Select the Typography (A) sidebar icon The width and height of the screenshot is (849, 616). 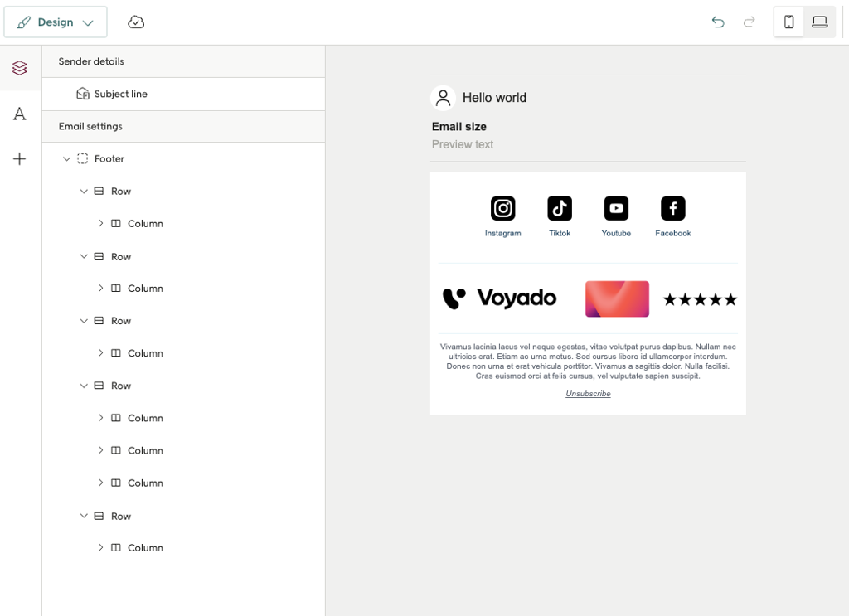[19, 114]
